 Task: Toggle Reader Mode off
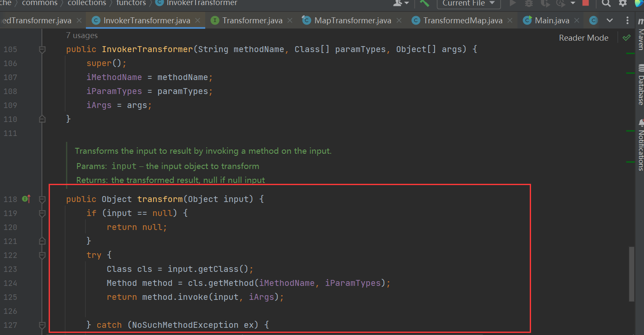[x=583, y=38]
